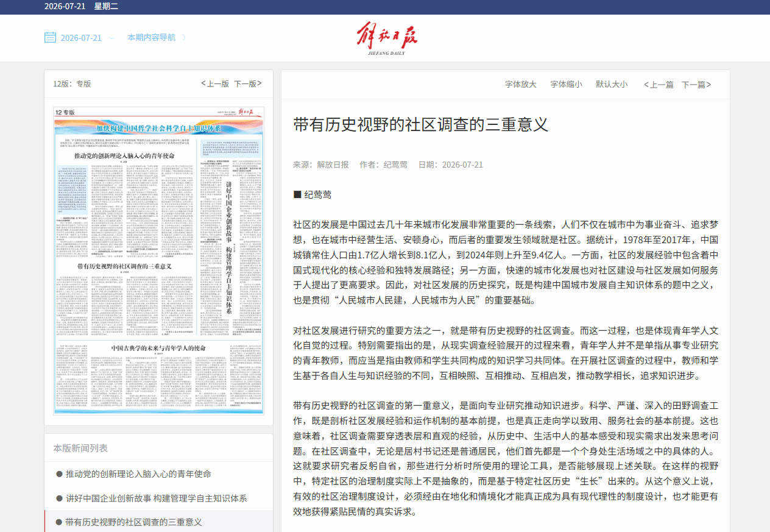770x532 pixels.
Task: Click the Jiefang Daily logo
Action: (x=387, y=38)
